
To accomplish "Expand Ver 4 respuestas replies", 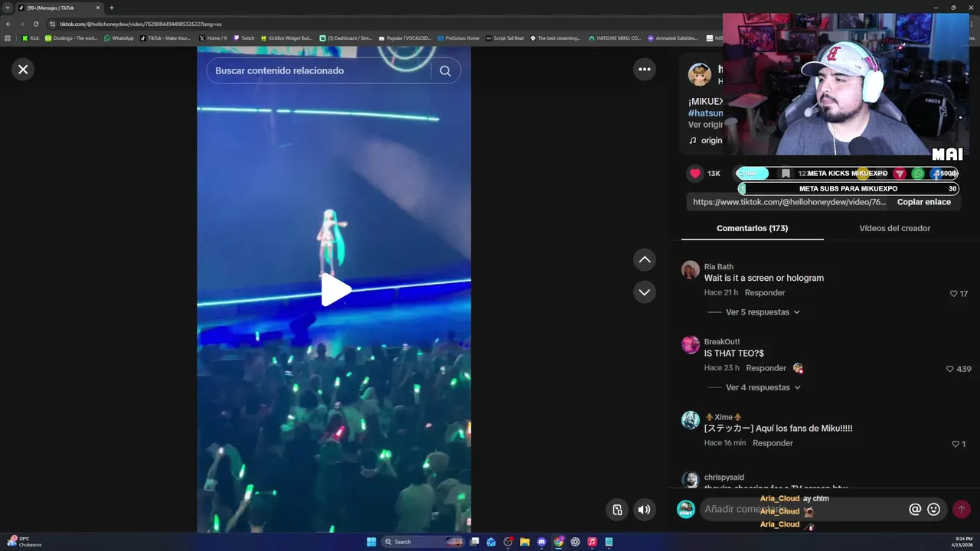I will click(x=763, y=387).
